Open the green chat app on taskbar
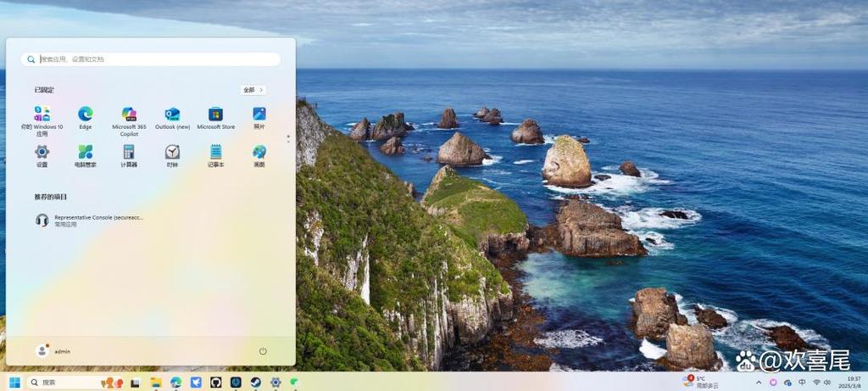Screen dimensions: 868x391 click(294, 383)
